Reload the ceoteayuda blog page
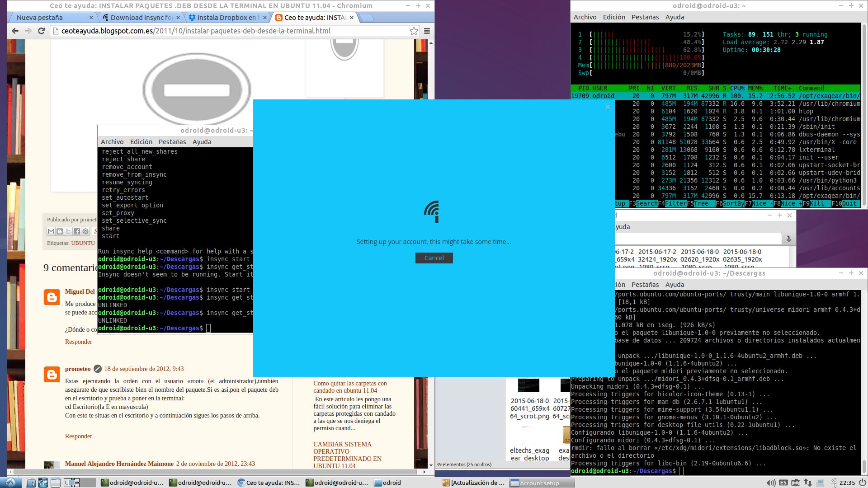Image resolution: width=868 pixels, height=488 pixels. 41,31
